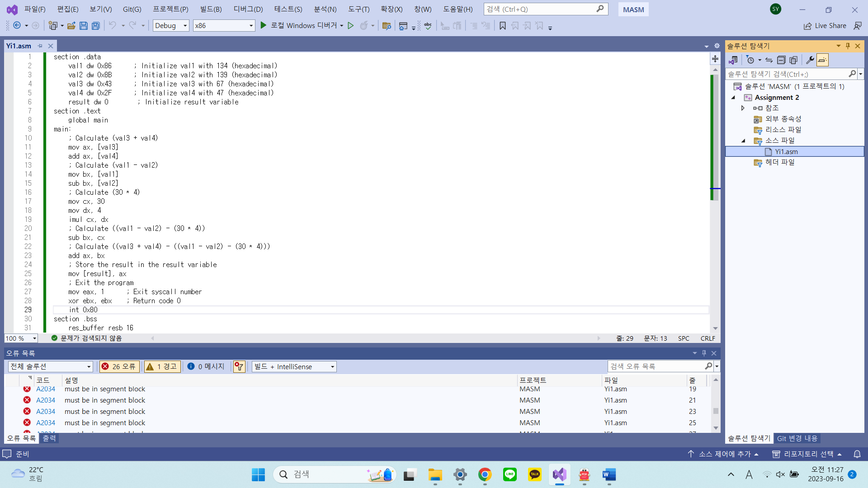This screenshot has height=488, width=868.
Task: Collapse the 소스 파일 tree node
Action: [744, 141]
